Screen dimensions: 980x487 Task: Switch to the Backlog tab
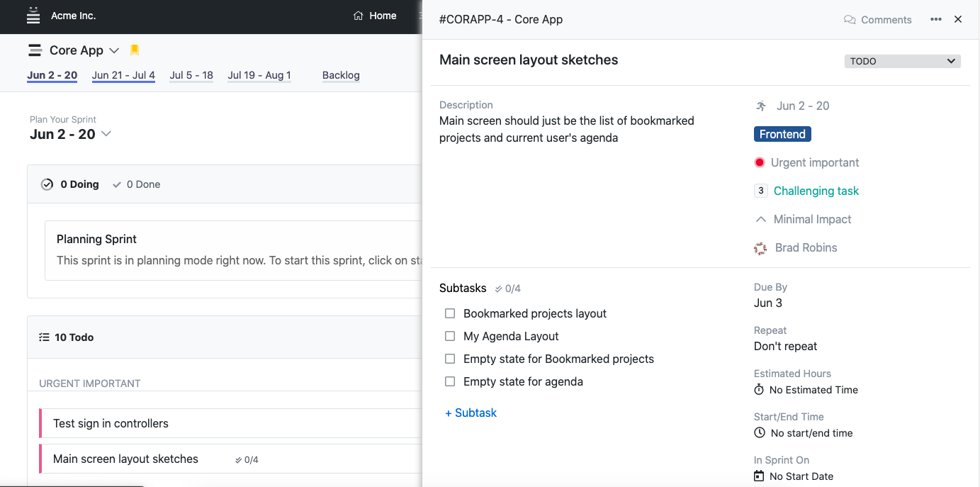coord(341,75)
